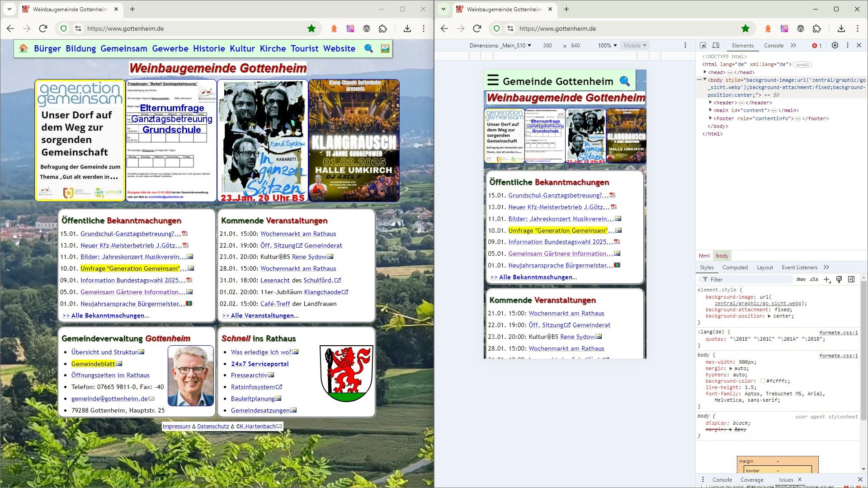Toggle the .cls classes button

[x=814, y=279]
